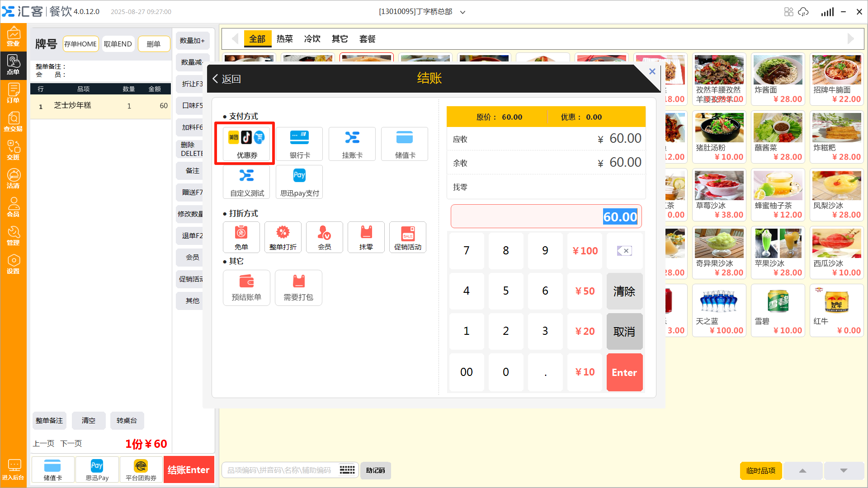Screen dimensions: 868x488
Task: Select 思迅pay支付 payment method
Action: point(299,182)
